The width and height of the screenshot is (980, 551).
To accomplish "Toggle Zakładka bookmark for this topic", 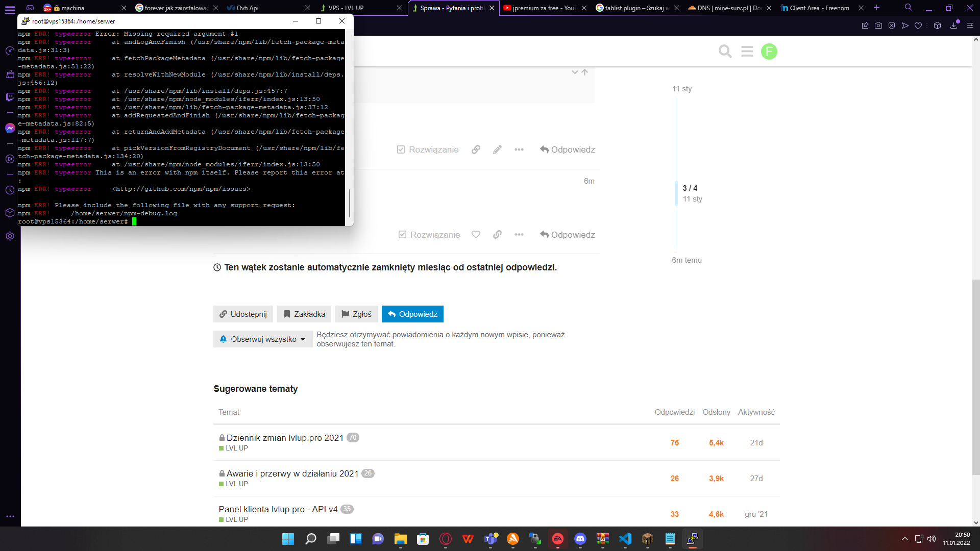I will tap(304, 314).
